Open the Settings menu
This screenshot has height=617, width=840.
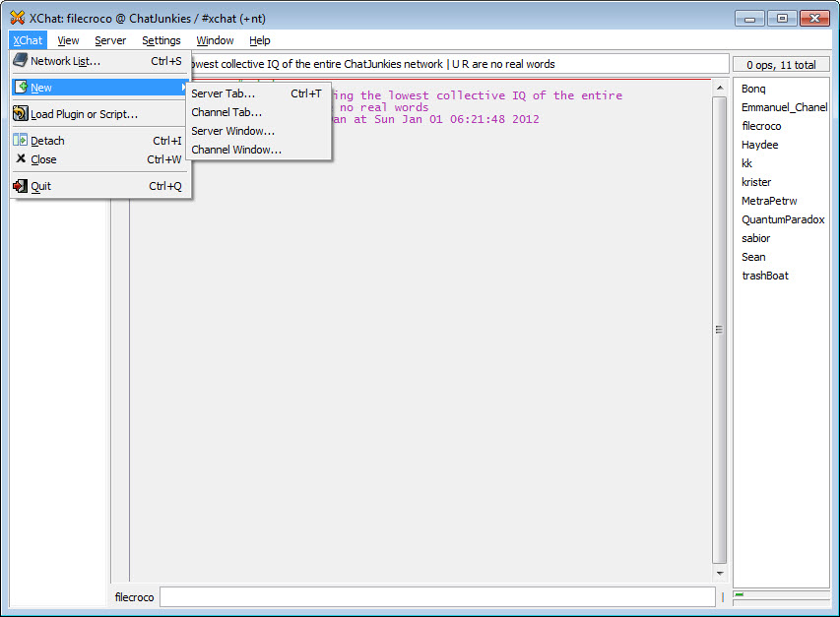click(162, 40)
